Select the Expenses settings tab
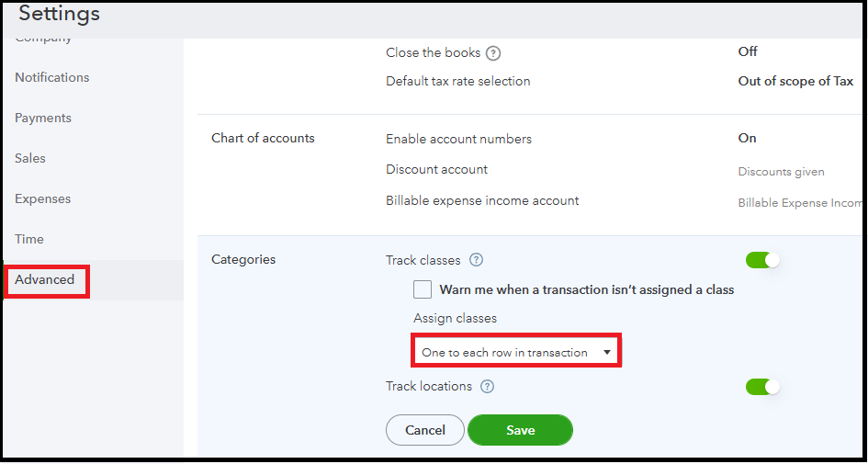This screenshot has height=464, width=868. tap(42, 198)
